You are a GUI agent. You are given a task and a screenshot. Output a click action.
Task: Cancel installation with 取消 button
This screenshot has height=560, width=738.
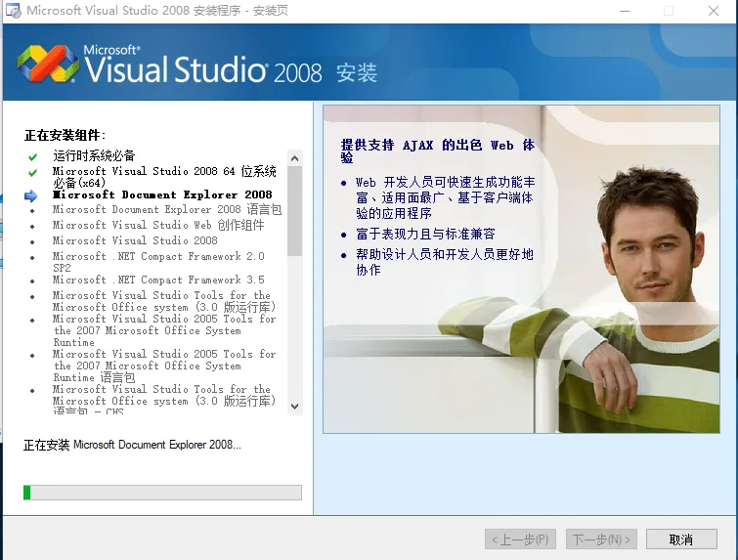click(681, 539)
